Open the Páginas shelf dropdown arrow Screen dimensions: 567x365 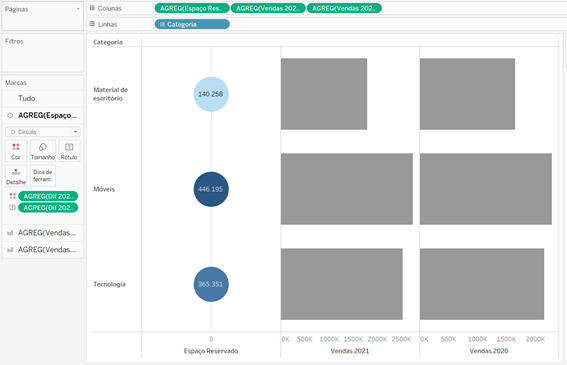78,9
